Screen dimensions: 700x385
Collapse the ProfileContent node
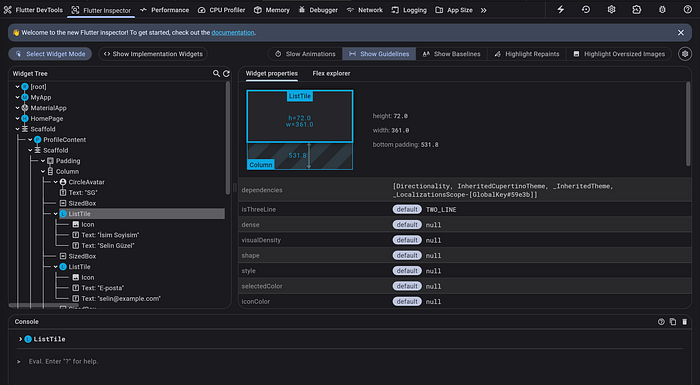30,140
